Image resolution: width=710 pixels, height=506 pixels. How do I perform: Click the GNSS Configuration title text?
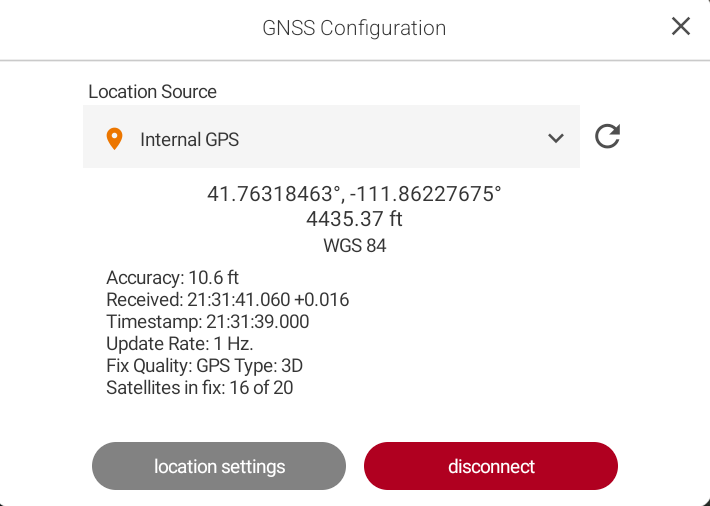tap(354, 28)
